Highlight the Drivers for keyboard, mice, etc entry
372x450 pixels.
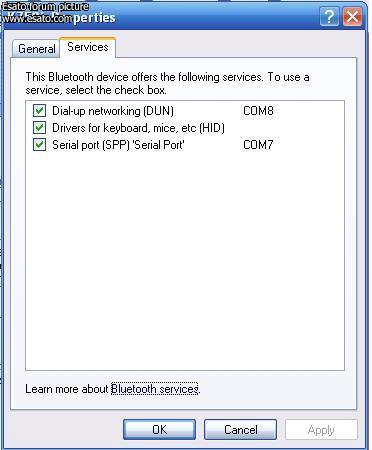(138, 128)
